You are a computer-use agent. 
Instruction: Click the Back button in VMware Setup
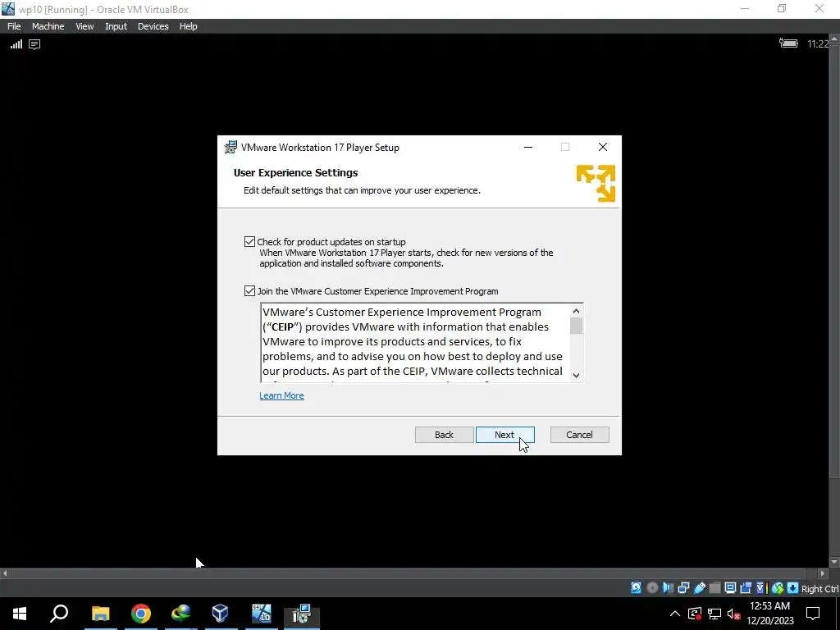click(444, 435)
